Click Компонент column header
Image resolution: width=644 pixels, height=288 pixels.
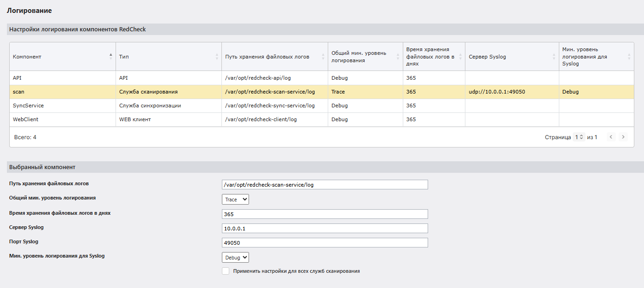(x=63, y=57)
